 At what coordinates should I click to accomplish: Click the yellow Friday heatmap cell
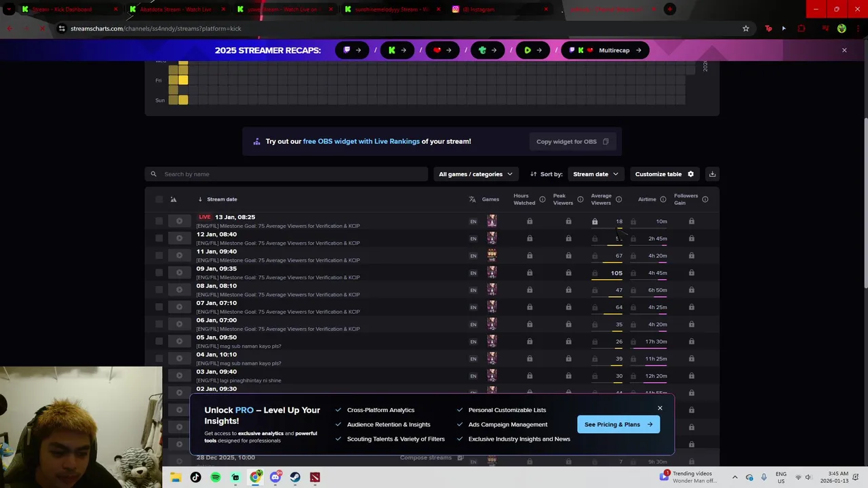click(183, 80)
